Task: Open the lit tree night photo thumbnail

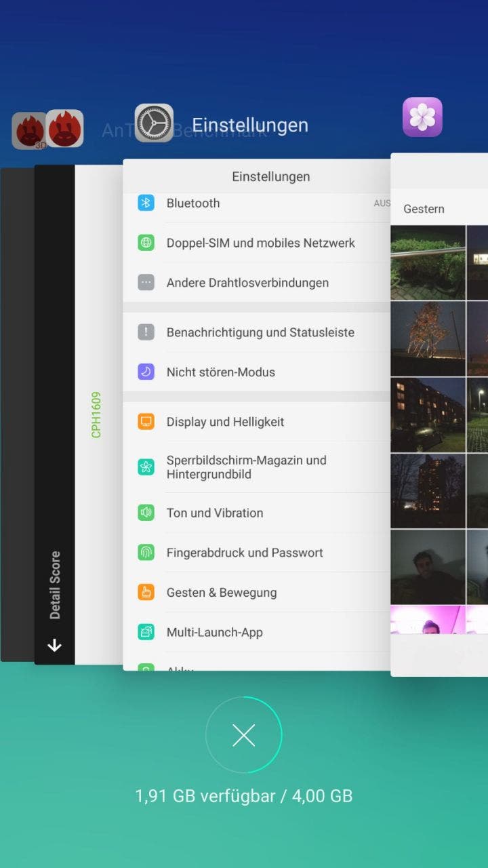Action: click(428, 338)
